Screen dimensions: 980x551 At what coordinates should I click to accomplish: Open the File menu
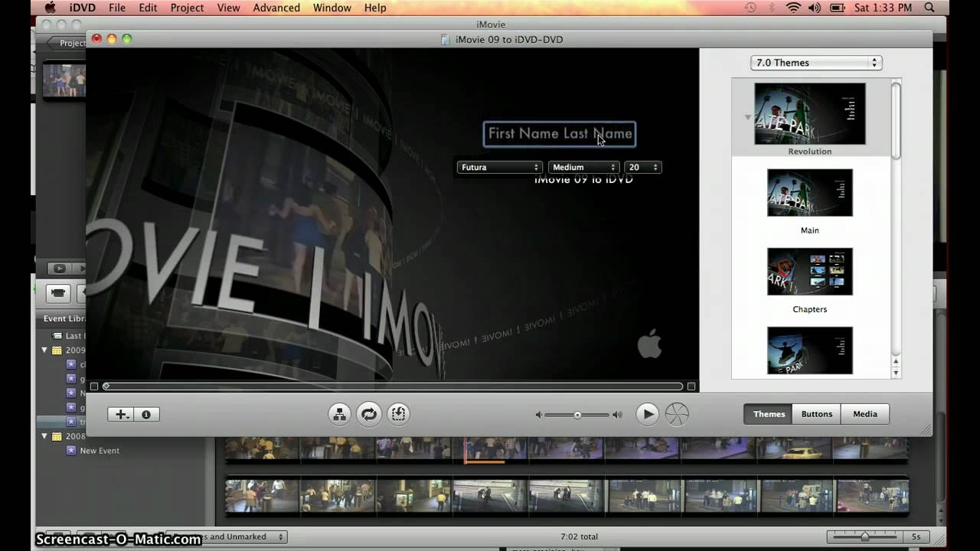pos(117,8)
